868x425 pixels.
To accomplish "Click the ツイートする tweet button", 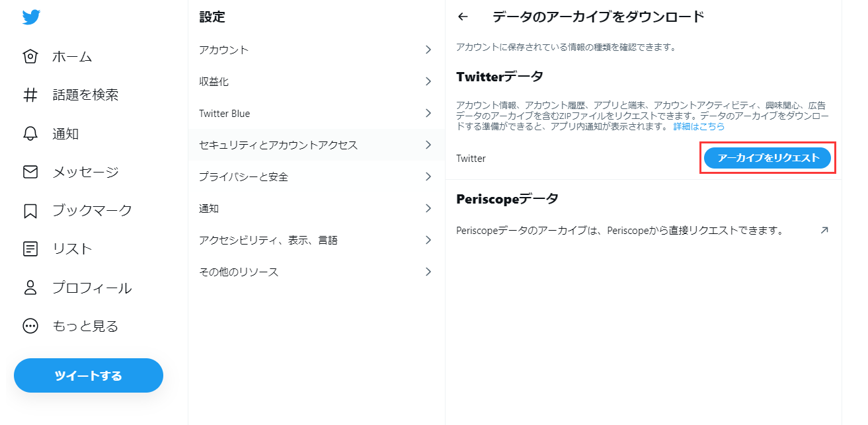I will tap(88, 375).
